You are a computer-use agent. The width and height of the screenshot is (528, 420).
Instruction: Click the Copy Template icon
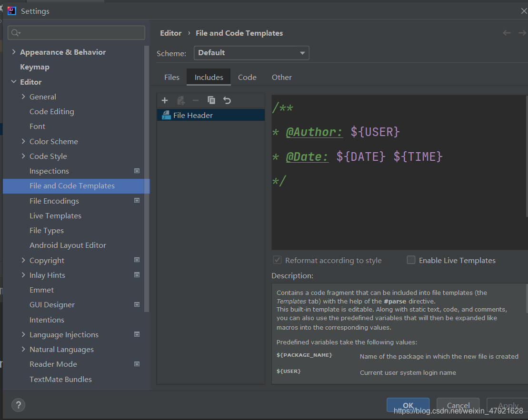(x=211, y=100)
